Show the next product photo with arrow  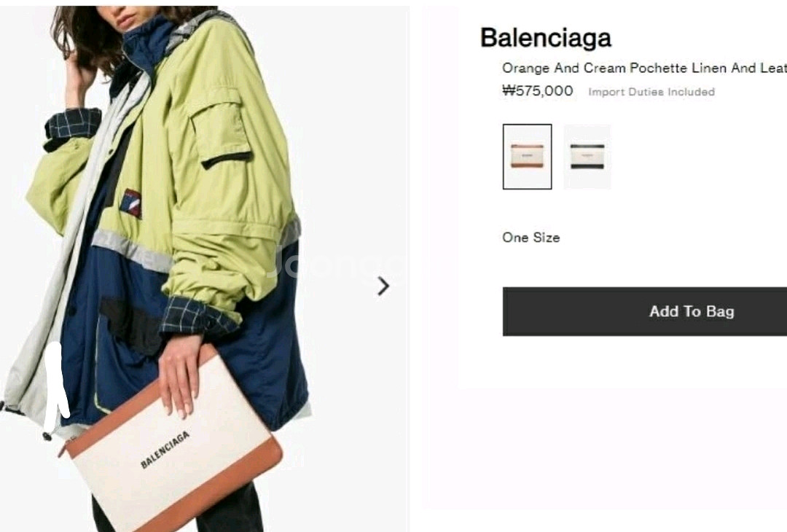[x=383, y=286]
